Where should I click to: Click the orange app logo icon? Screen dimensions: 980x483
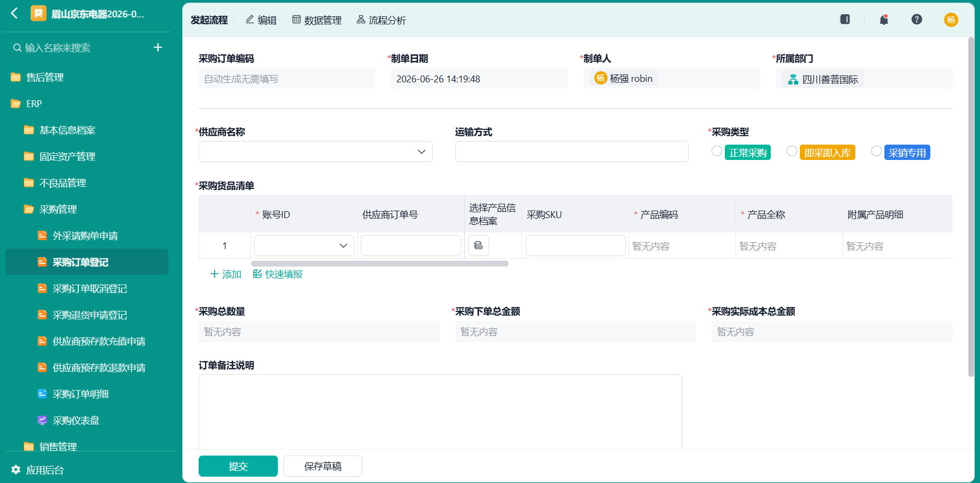tap(39, 13)
